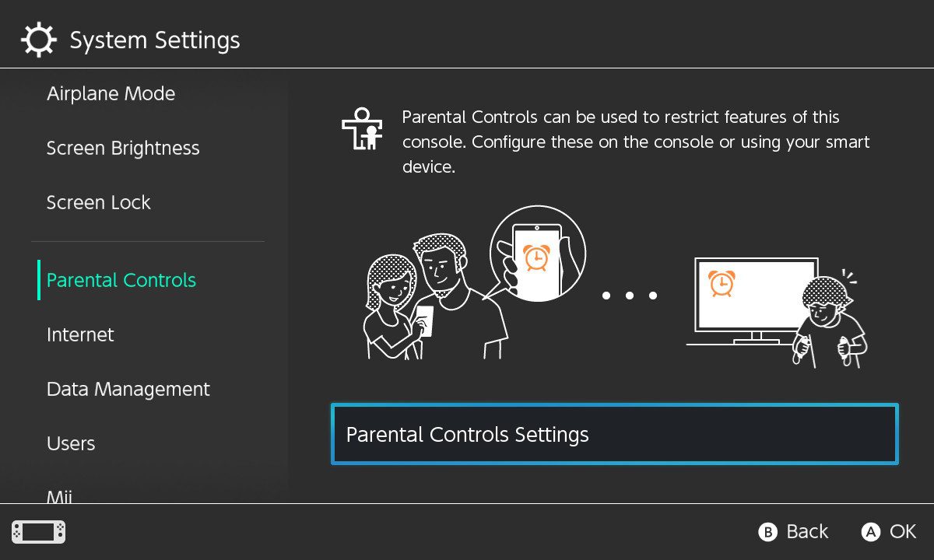The height and width of the screenshot is (560, 934).
Task: Open Screen Brightness settings
Action: [123, 148]
